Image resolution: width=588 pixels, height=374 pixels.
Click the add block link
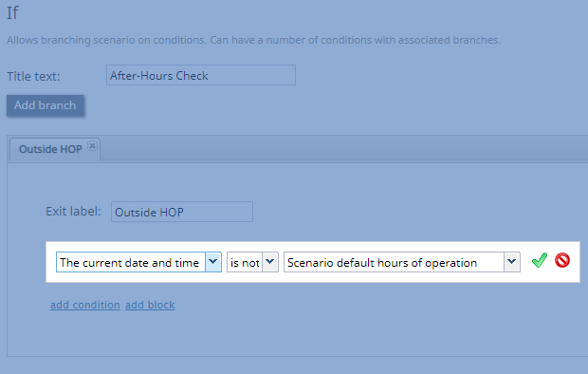150,305
